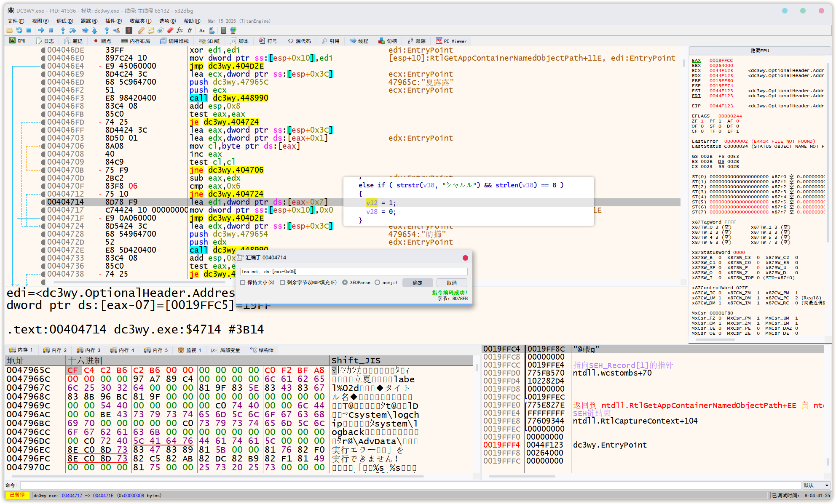Click the 取消 button in the assemble dialog
The height and width of the screenshot is (504, 836).
(452, 283)
